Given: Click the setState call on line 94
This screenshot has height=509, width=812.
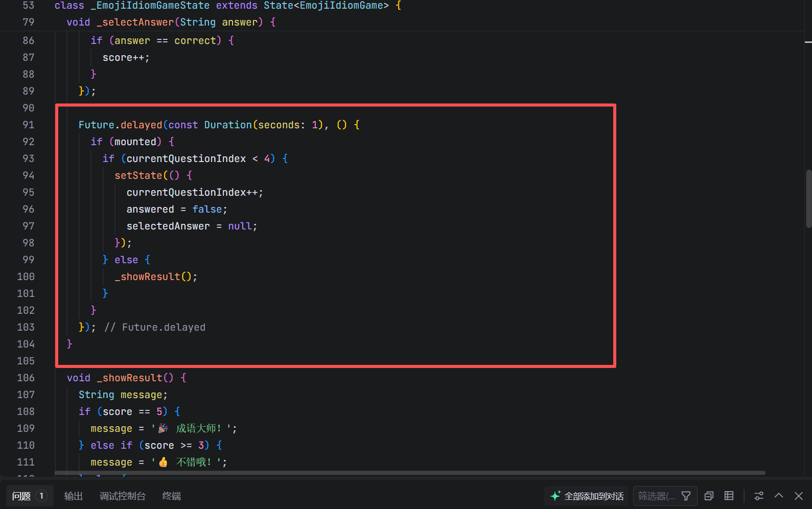Looking at the screenshot, I should coord(138,175).
